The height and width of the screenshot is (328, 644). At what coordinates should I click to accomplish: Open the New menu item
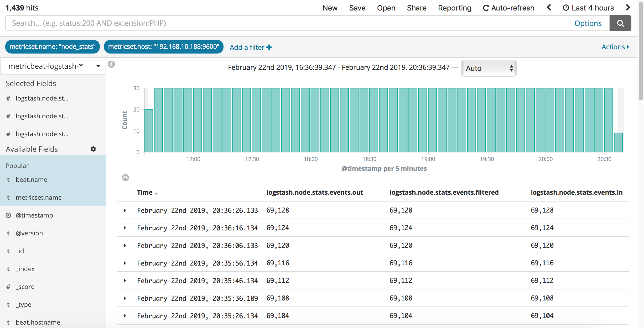pos(330,8)
